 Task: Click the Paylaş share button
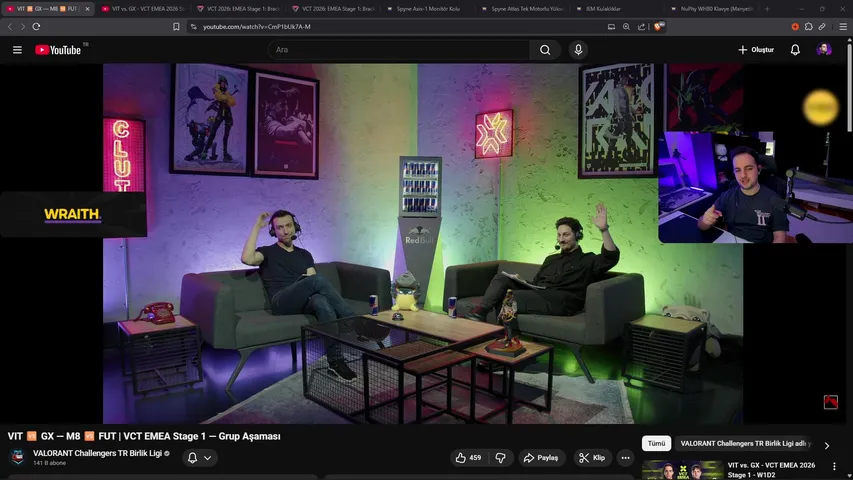(541, 458)
